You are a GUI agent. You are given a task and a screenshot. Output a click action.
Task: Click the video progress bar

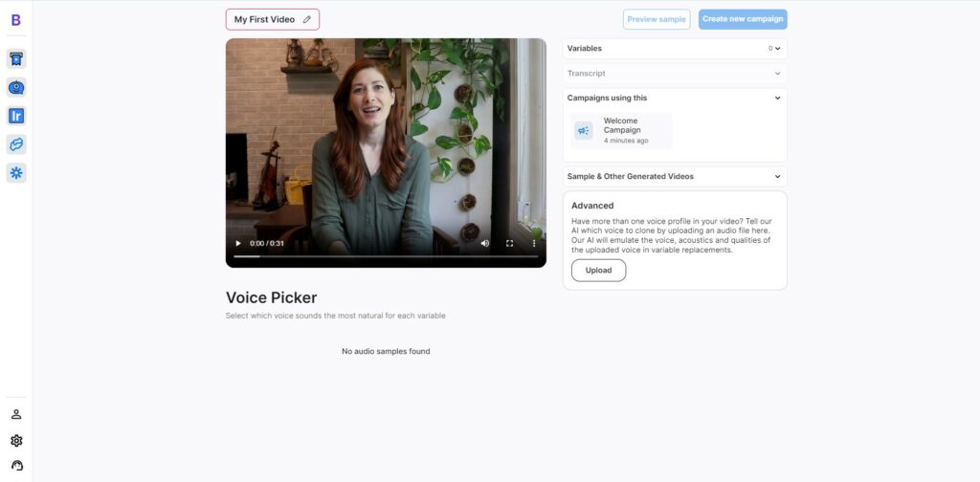point(386,256)
